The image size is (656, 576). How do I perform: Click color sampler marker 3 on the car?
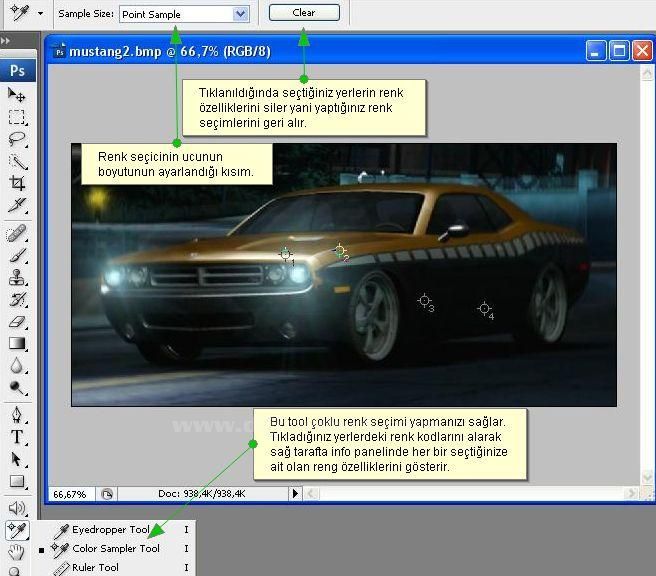coord(424,300)
